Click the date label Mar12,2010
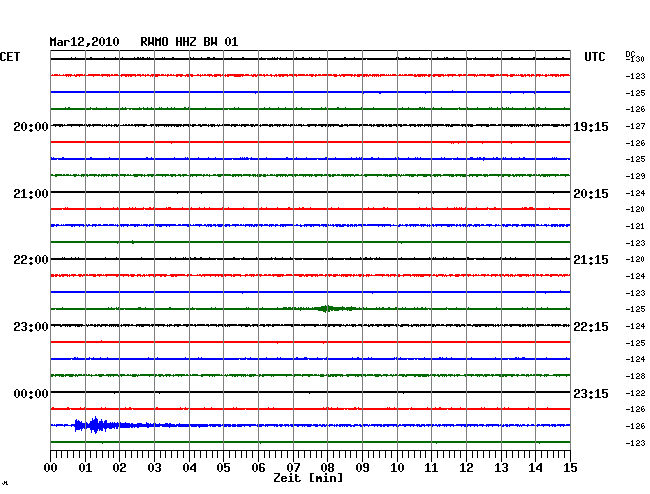Image resolution: width=650 pixels, height=494 pixels. pyautogui.click(x=84, y=42)
